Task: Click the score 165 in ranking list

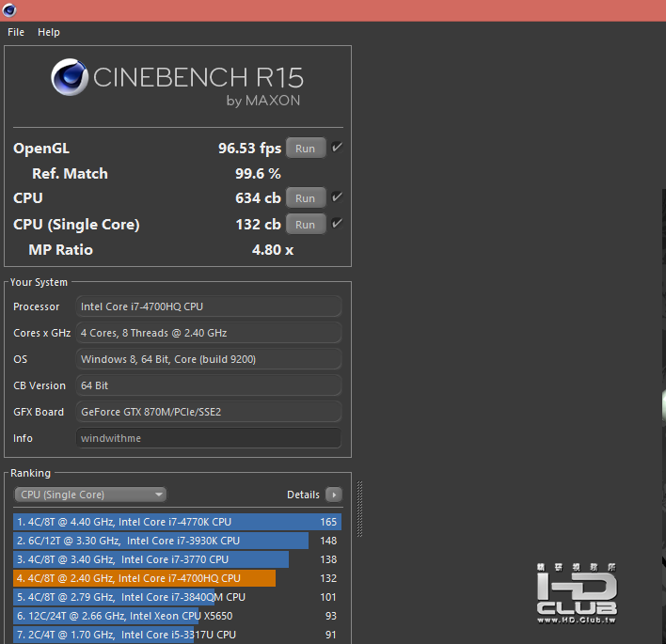Action: pyautogui.click(x=328, y=522)
